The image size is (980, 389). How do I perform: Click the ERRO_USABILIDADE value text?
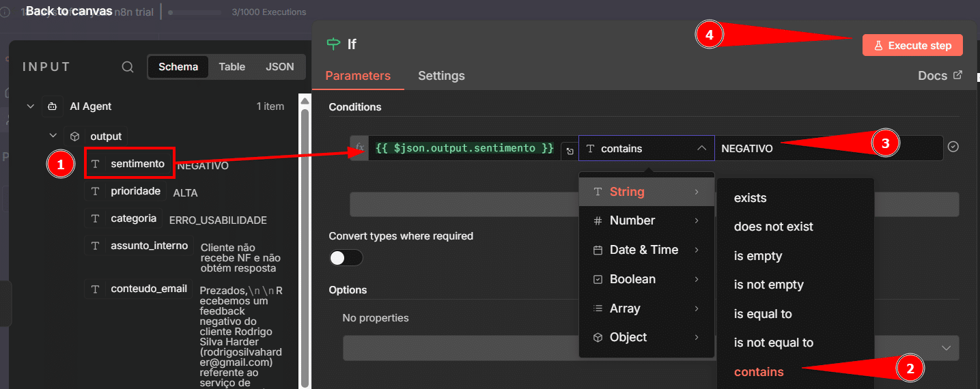(218, 220)
